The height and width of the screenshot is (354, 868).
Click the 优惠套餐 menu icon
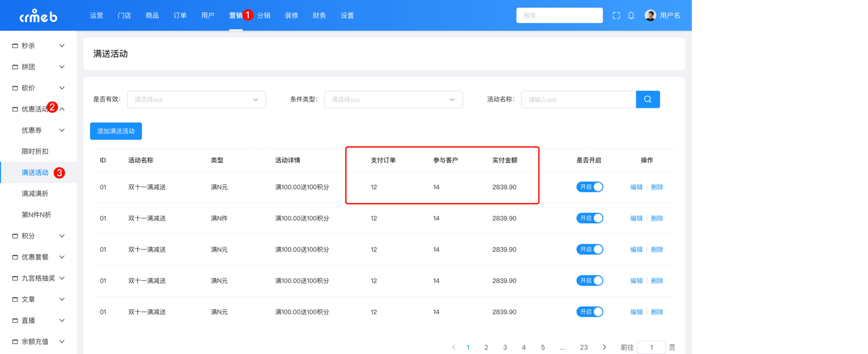pos(15,257)
